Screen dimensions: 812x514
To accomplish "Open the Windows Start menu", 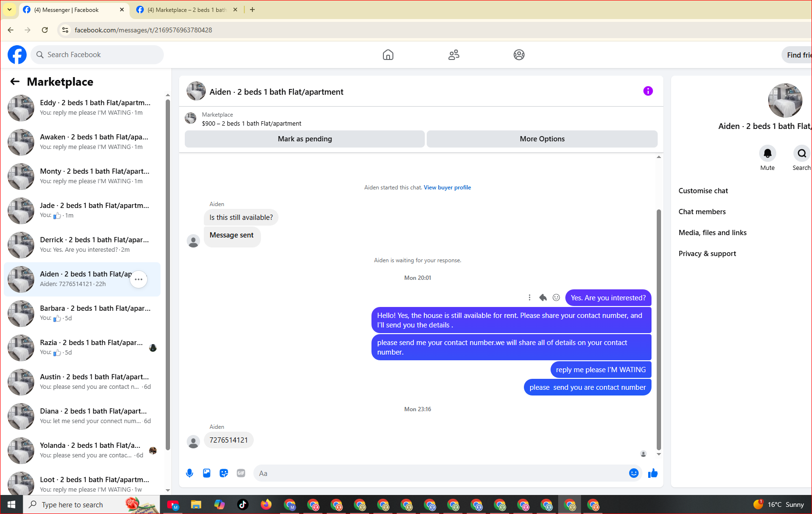I will tap(11, 504).
